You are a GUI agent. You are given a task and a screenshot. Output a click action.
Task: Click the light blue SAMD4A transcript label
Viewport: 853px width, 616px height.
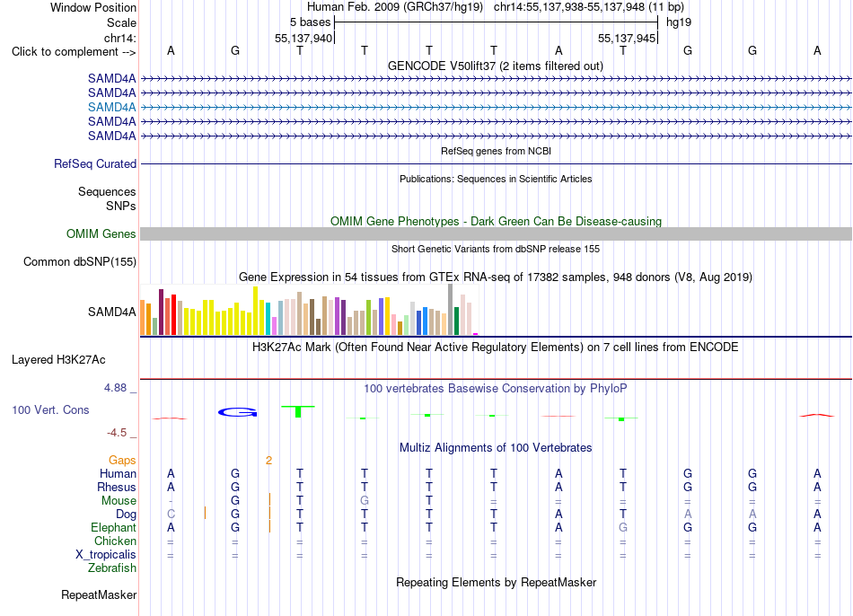coord(111,107)
